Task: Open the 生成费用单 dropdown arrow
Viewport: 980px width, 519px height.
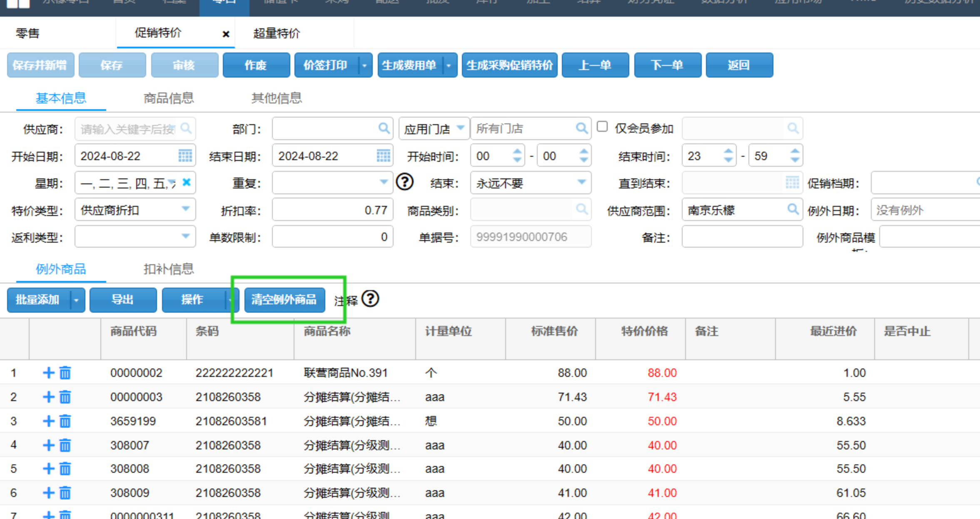Action: (x=449, y=65)
